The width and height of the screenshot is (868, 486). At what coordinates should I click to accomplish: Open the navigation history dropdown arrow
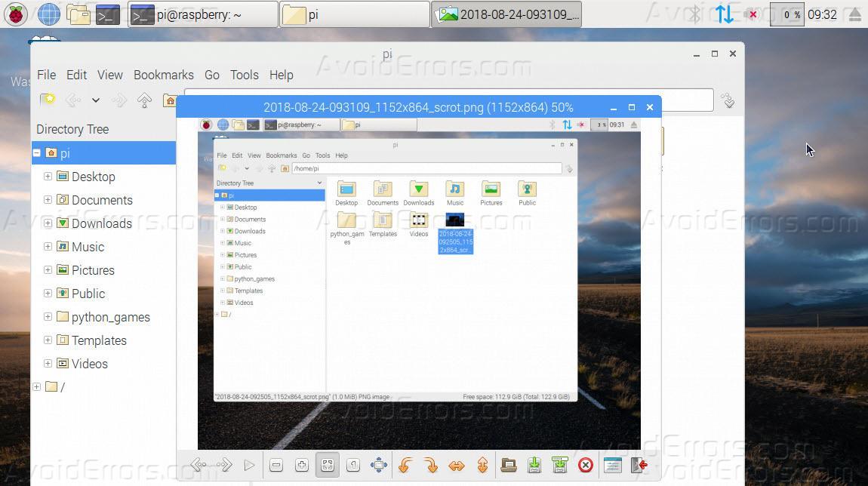tap(96, 100)
